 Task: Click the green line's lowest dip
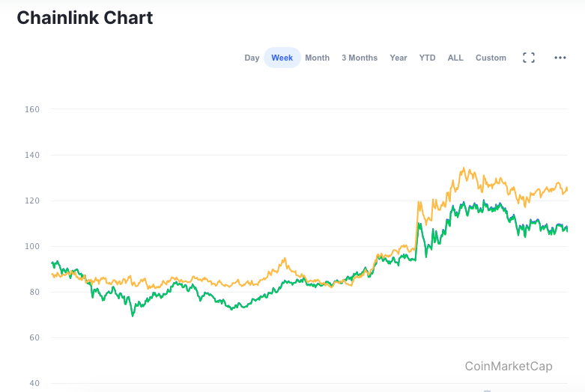(133, 315)
